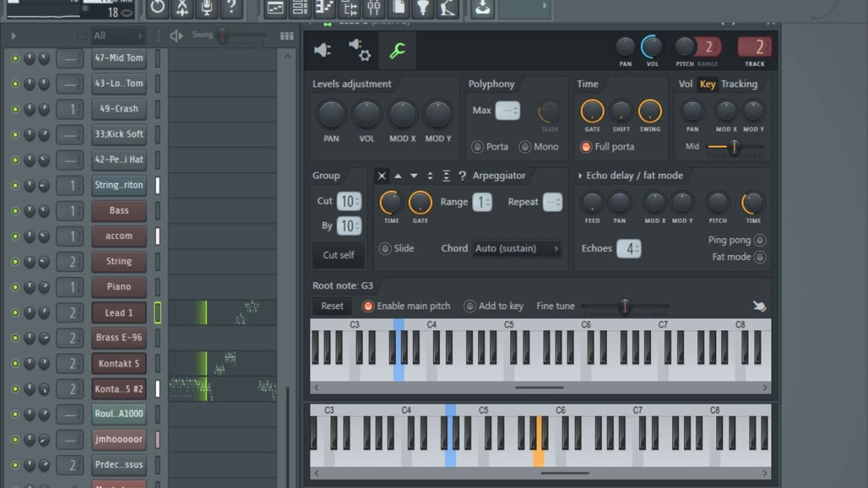This screenshot has height=488, width=868.
Task: Click the blue-ringed VOL knob in header
Action: (x=652, y=47)
